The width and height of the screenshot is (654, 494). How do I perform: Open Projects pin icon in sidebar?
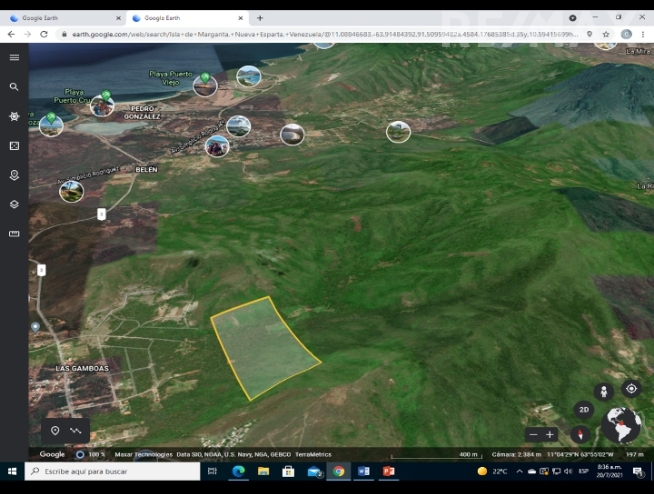14,175
